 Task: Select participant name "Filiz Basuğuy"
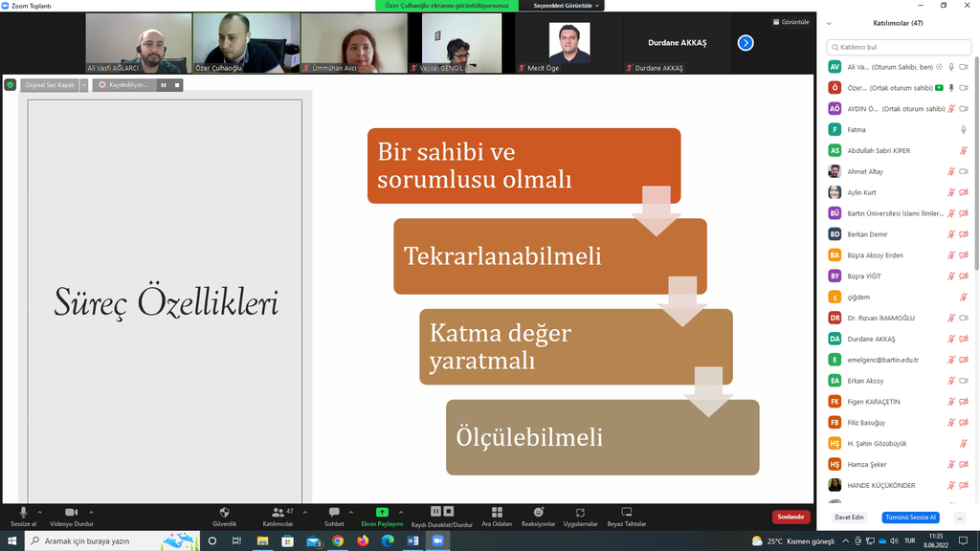pyautogui.click(x=866, y=423)
